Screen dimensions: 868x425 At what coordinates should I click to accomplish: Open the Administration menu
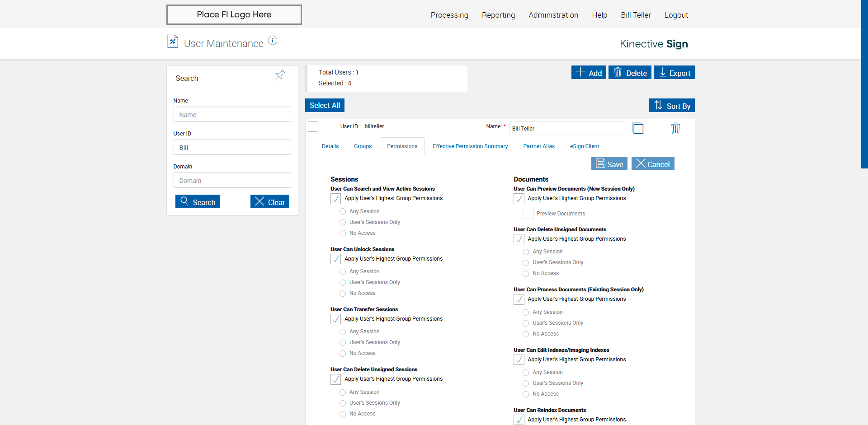click(553, 15)
